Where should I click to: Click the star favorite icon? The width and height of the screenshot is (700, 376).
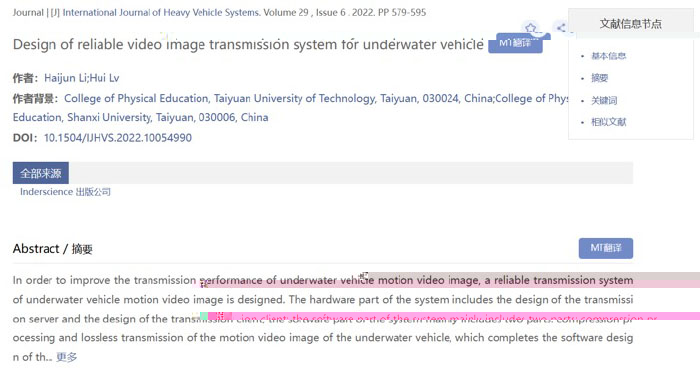point(530,28)
